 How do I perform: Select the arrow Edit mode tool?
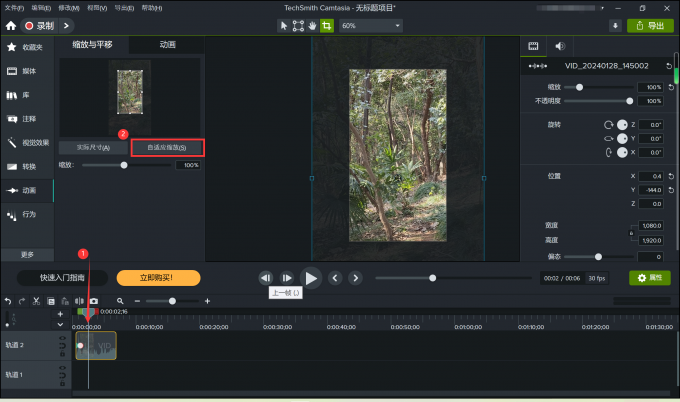point(284,26)
